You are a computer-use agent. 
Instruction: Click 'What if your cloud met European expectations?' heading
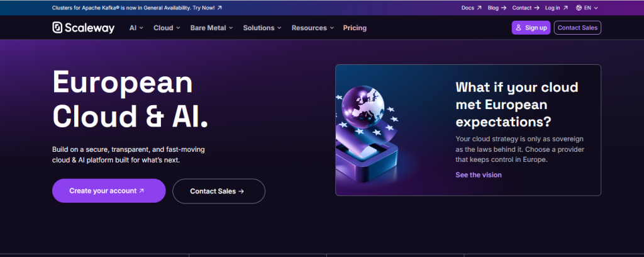coord(517,105)
